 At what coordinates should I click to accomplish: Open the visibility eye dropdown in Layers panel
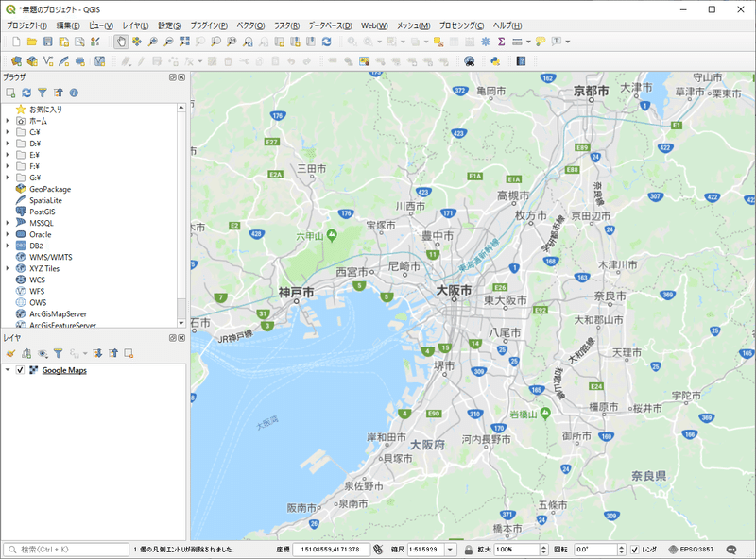[43, 354]
